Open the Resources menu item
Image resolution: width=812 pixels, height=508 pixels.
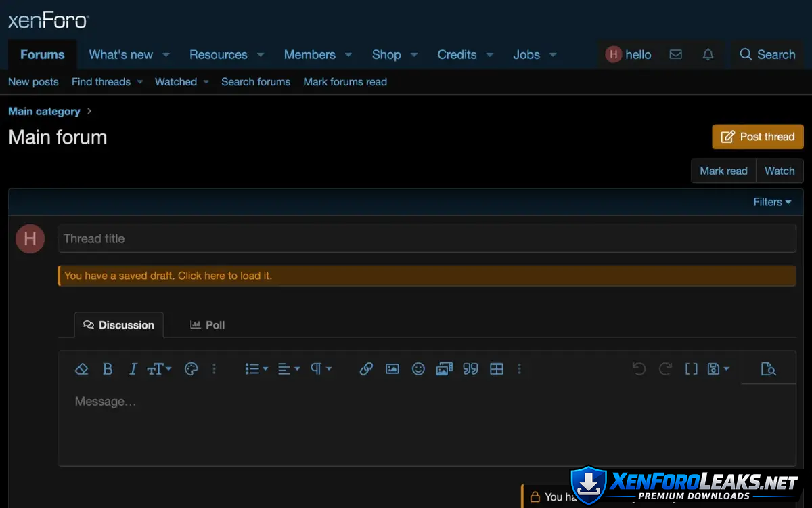[218, 55]
